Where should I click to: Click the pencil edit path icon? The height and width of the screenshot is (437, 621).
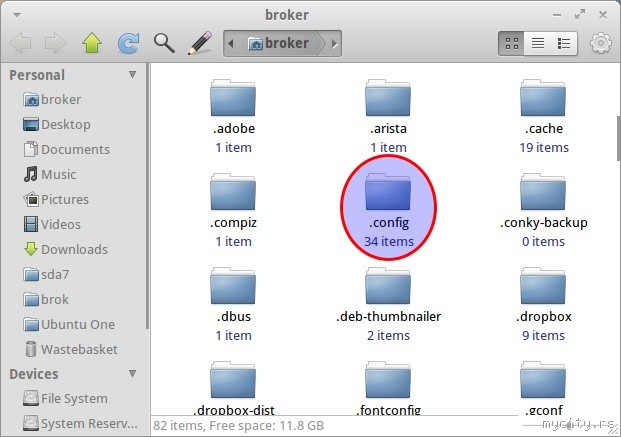pyautogui.click(x=200, y=43)
